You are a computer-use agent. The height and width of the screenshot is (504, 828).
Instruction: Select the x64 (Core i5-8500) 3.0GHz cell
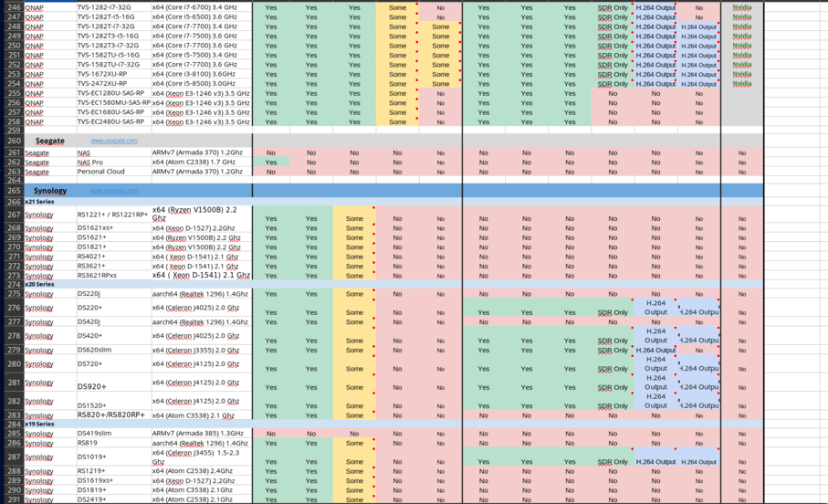[x=202, y=83]
